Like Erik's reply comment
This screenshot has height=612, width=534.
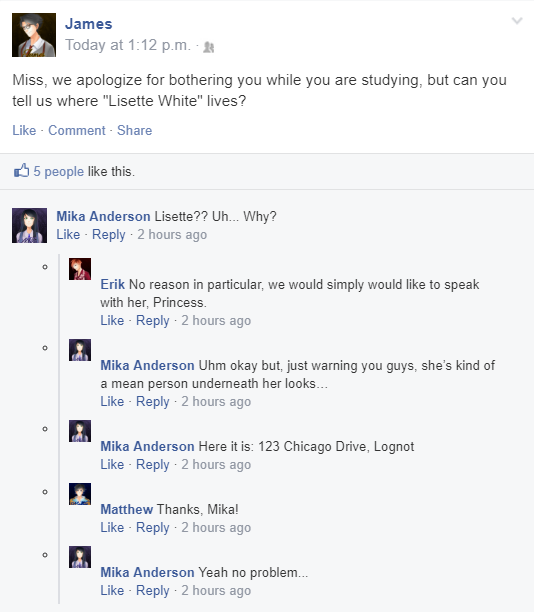click(112, 320)
